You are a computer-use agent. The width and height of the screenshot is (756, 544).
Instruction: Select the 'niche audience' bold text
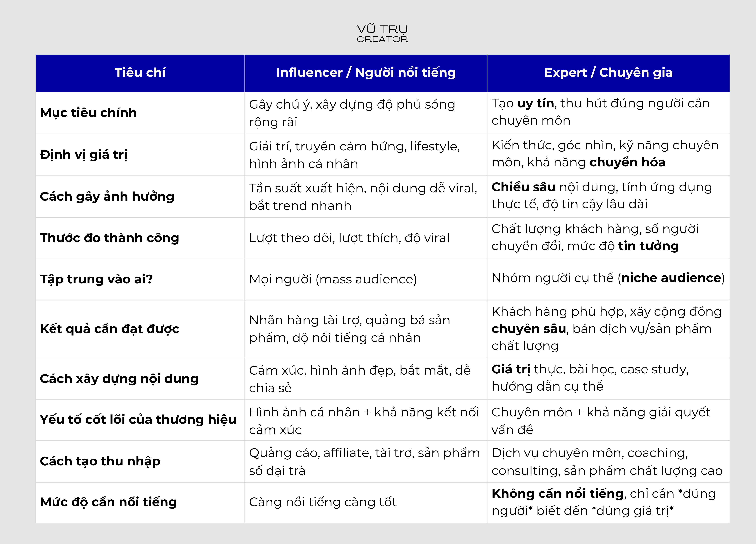(x=671, y=278)
